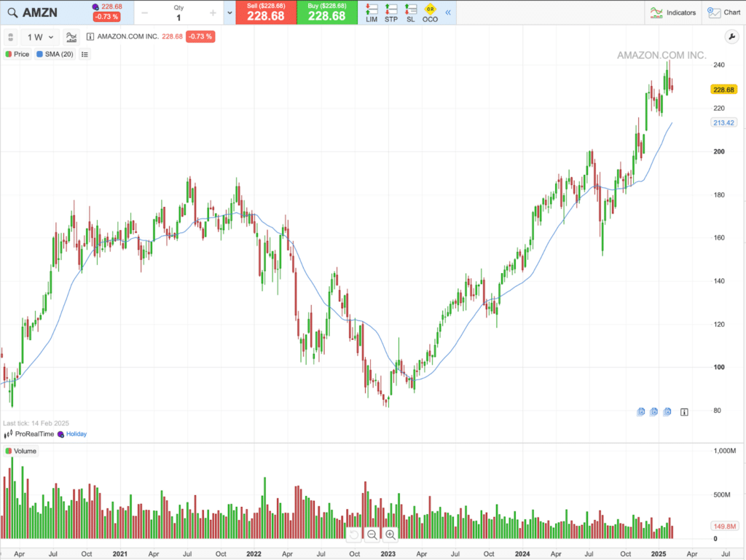Click the Holiday link
This screenshot has width=746, height=560.
[x=76, y=434]
